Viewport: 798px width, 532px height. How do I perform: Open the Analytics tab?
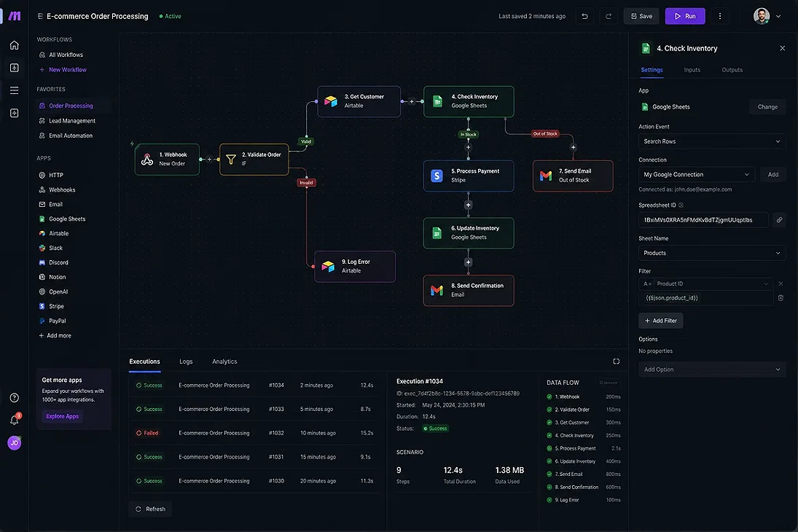(x=224, y=361)
